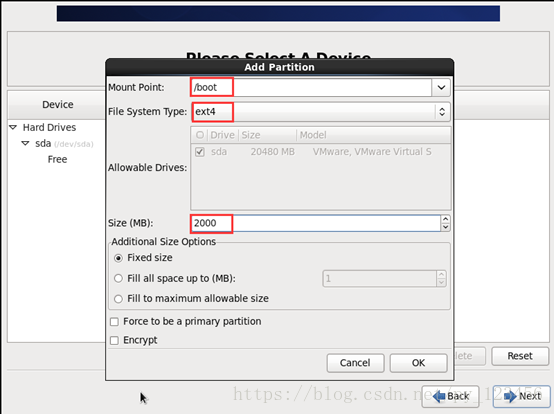554x414 pixels.
Task: Increase Size (MB) with up arrow
Action: point(445,219)
